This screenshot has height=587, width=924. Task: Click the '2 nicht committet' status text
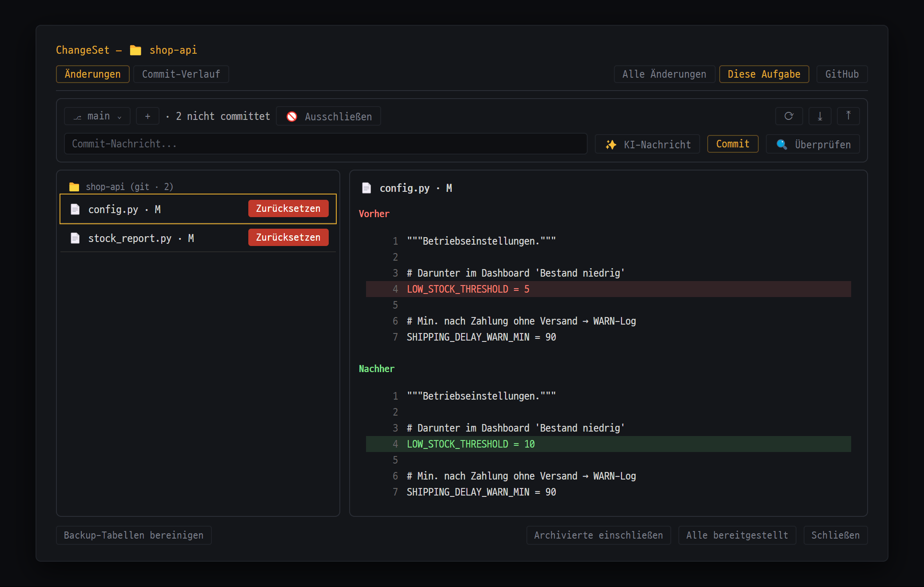point(223,116)
